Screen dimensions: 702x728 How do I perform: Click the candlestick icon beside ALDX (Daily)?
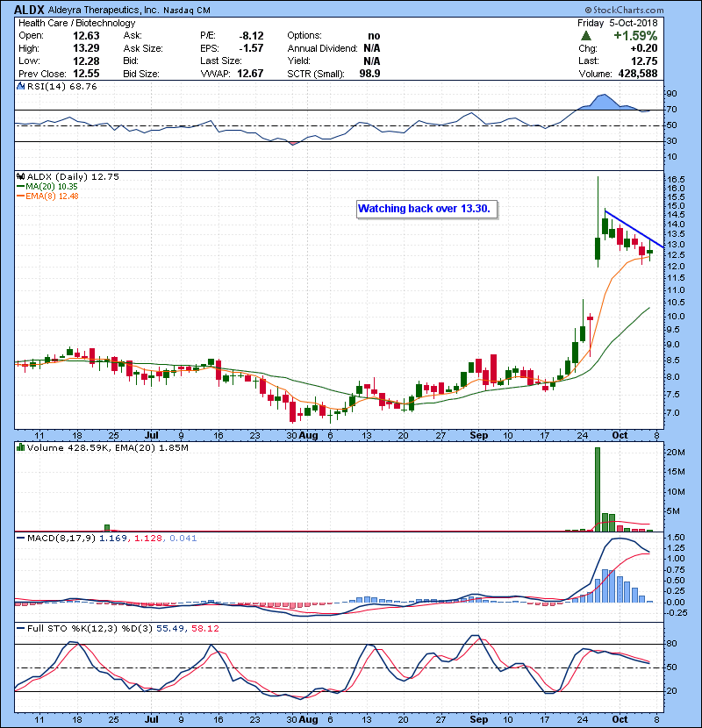20,176
